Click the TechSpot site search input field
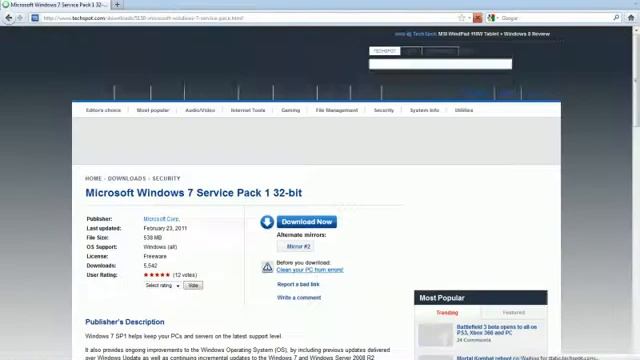 pos(440,64)
